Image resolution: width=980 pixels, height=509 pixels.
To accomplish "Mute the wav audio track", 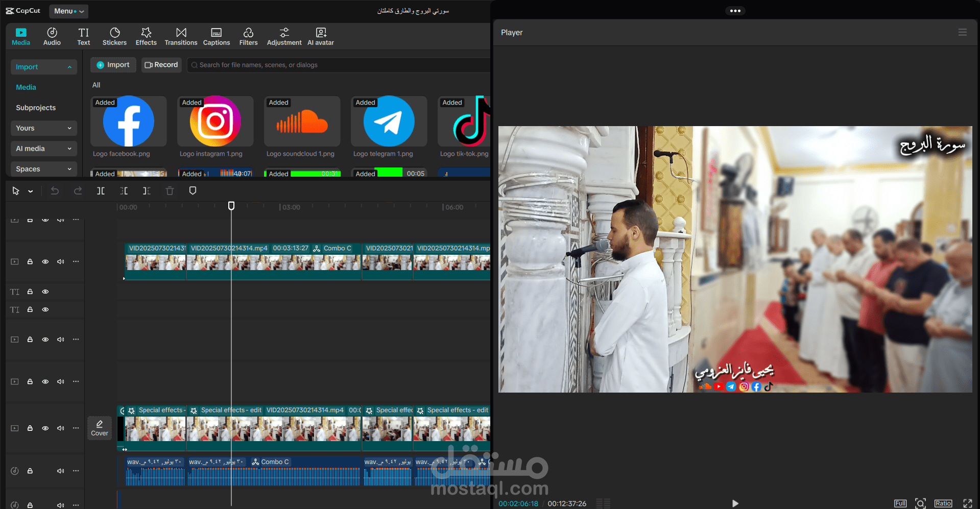I will (x=61, y=471).
